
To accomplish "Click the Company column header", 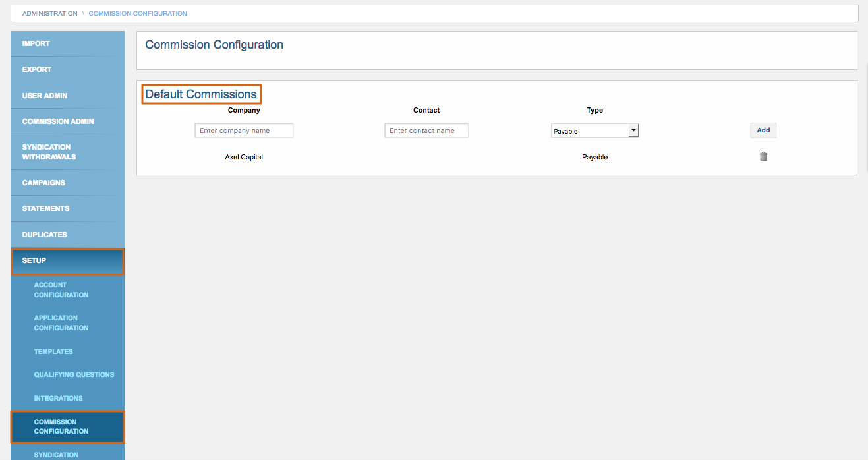I will pyautogui.click(x=244, y=110).
